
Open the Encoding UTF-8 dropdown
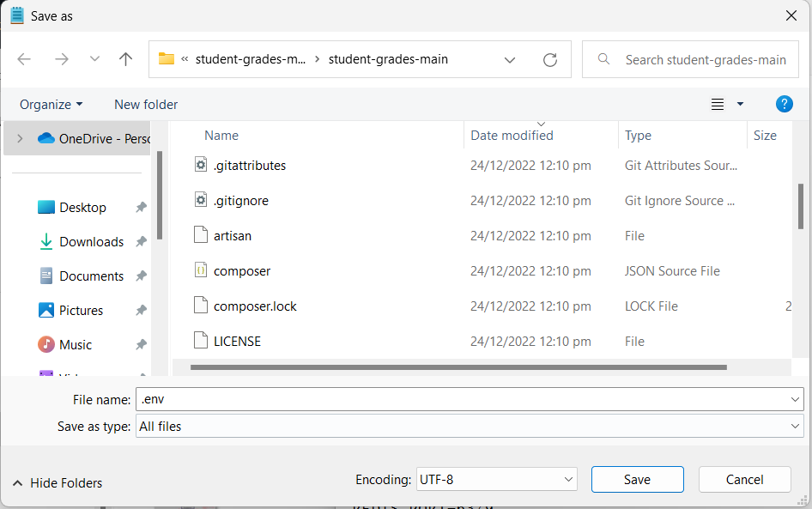tap(497, 480)
